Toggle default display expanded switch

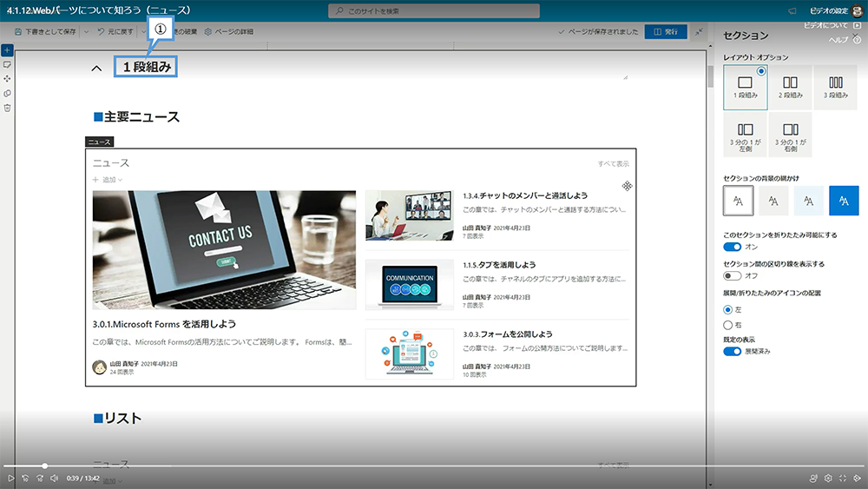click(732, 352)
